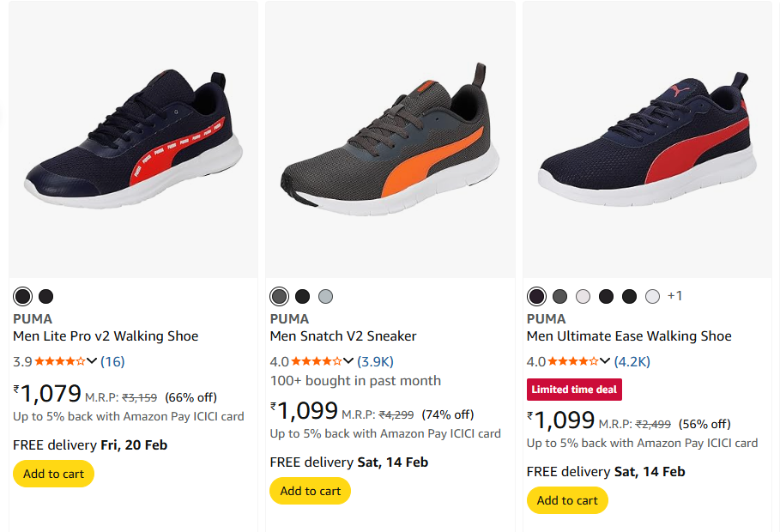Open the (4.2K) ratings link

[632, 361]
